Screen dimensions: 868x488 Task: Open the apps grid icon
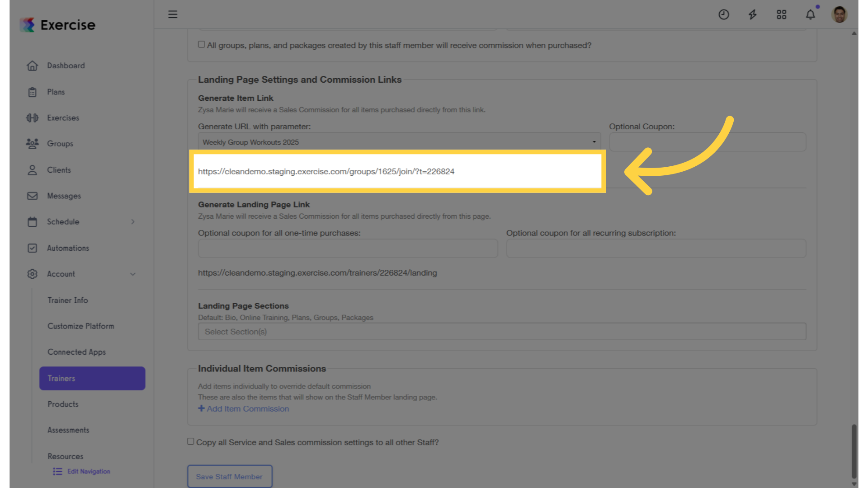[x=782, y=14]
